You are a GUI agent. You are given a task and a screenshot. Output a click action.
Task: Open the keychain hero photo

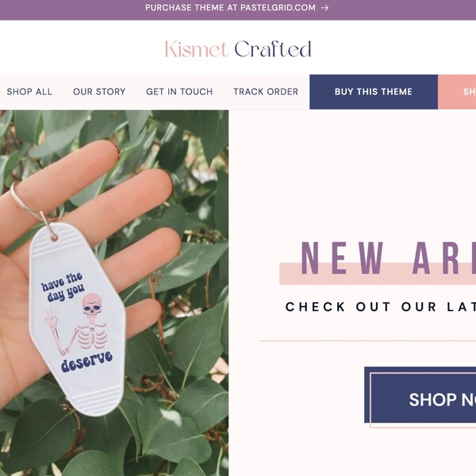114,293
